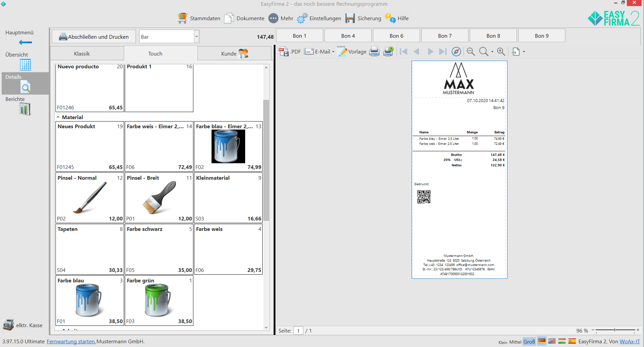644x347 pixels.
Task: Switch to the Klassik tab
Action: tap(87, 54)
